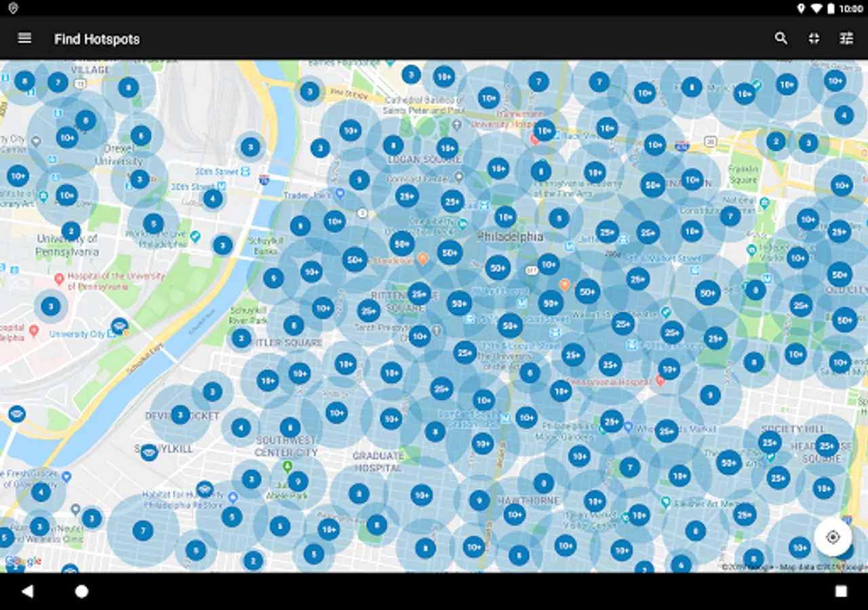Open the filter settings sliders icon

[x=846, y=39]
